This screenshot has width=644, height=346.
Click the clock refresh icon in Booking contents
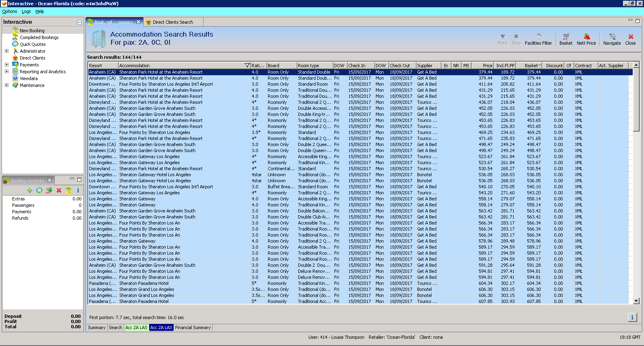pos(39,190)
